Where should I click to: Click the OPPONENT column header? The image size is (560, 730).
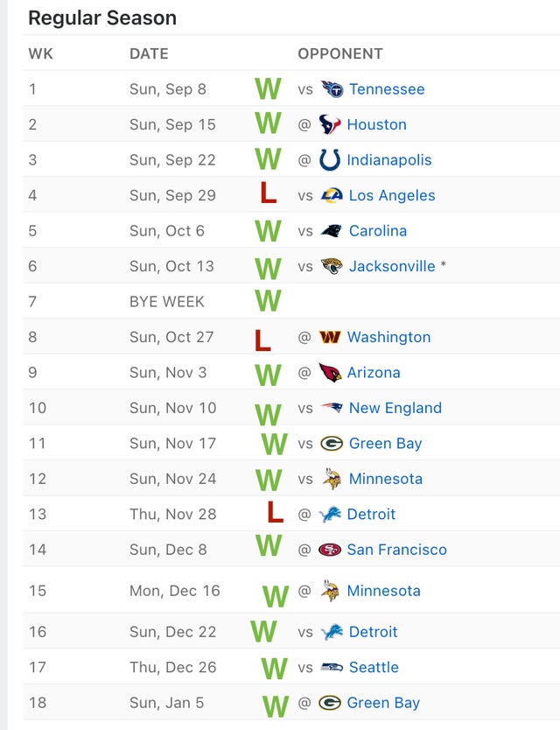click(339, 53)
